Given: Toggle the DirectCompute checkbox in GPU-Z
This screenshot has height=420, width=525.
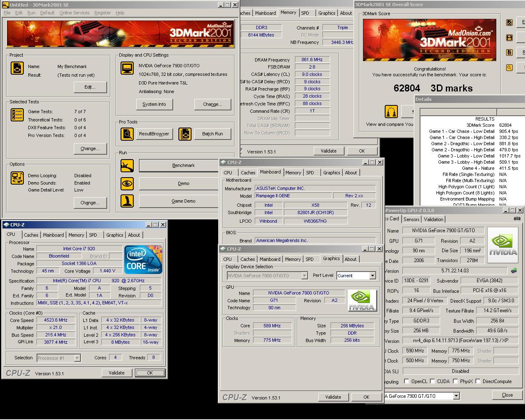Looking at the screenshot, I should [478, 381].
